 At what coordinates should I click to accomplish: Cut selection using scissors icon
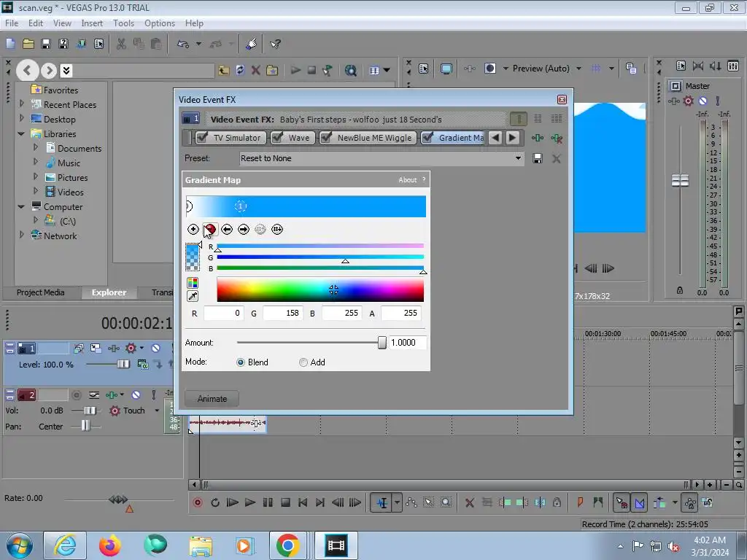[122, 44]
